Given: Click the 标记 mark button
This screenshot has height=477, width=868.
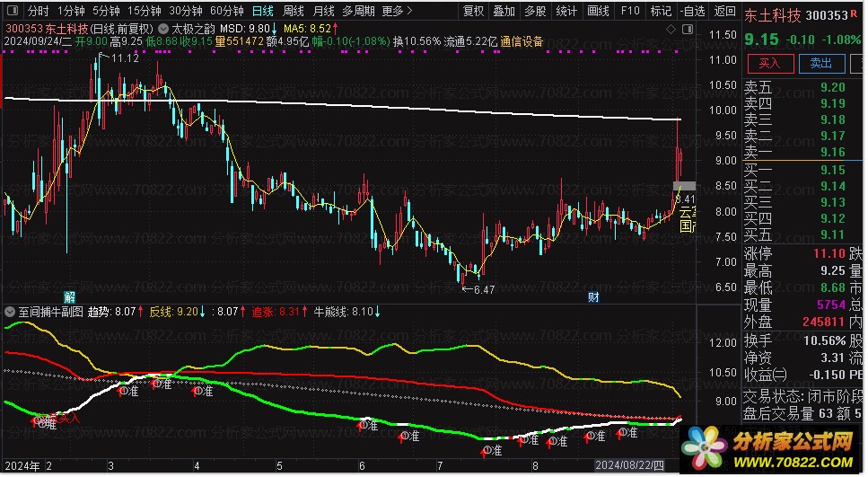Looking at the screenshot, I should click(661, 11).
